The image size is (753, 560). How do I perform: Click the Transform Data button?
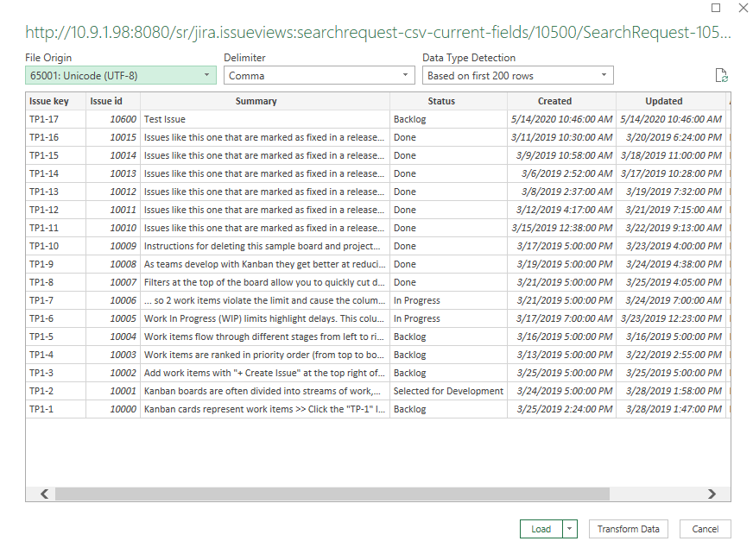(628, 529)
